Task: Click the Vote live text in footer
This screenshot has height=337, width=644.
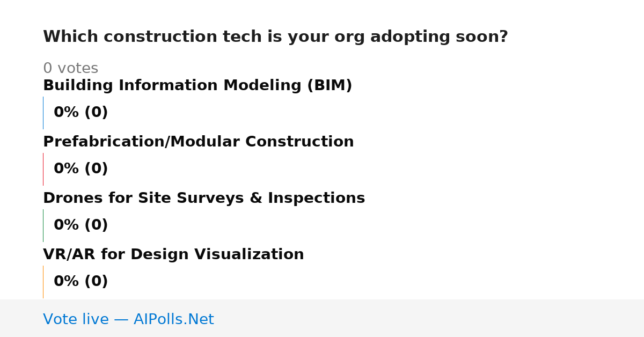Action: [x=76, y=319]
